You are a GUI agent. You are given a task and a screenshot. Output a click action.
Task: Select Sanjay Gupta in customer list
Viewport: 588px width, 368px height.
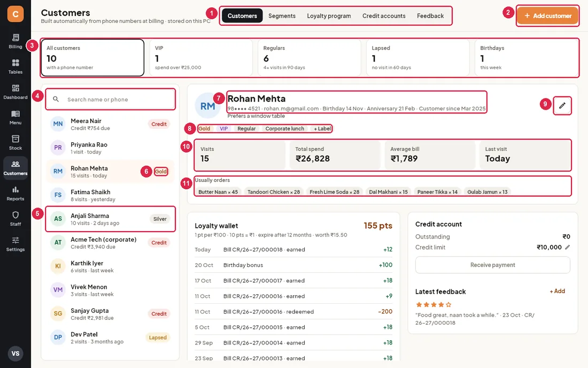(x=110, y=314)
